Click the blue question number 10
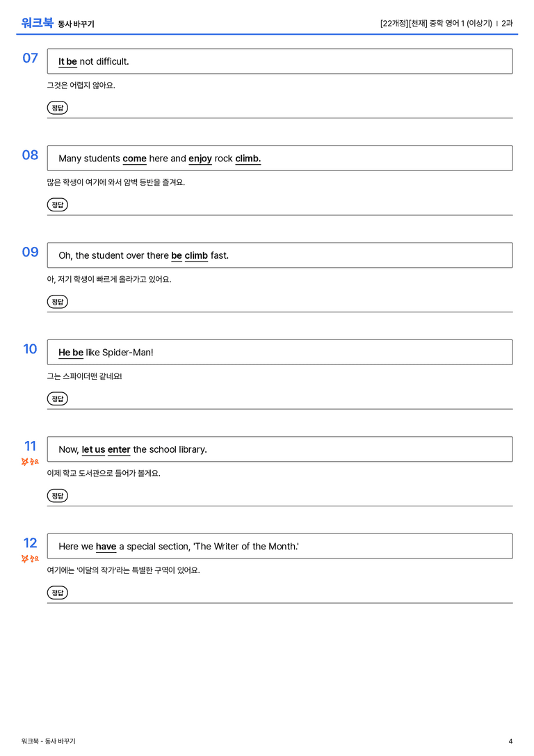Image resolution: width=534 pixels, height=756 pixels. (x=30, y=348)
